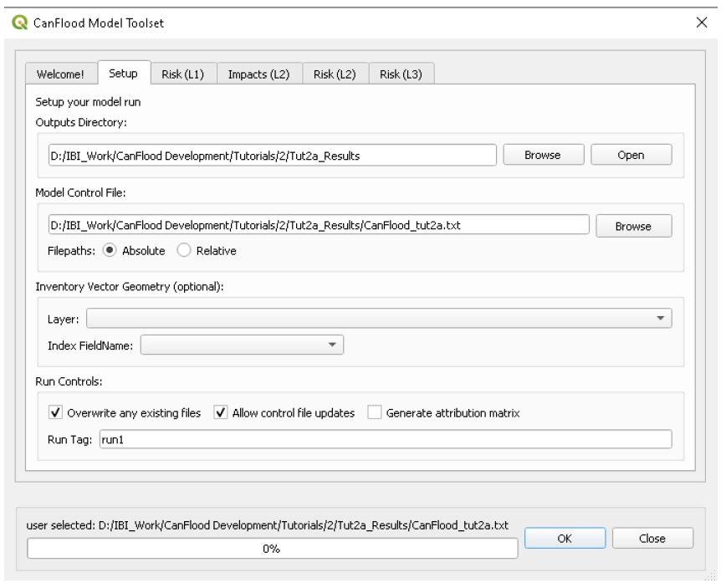Viewport: 726px width, 588px height.
Task: Select Relative filepaths radio button
Action: [184, 250]
